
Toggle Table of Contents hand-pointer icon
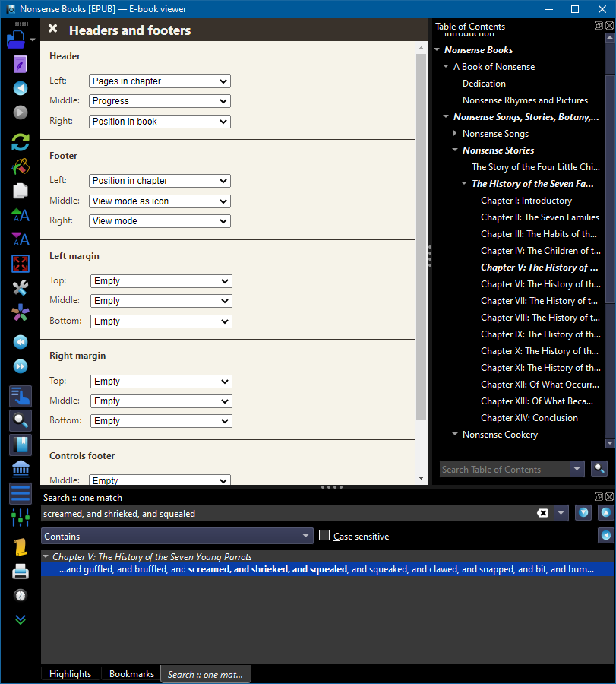[20, 396]
